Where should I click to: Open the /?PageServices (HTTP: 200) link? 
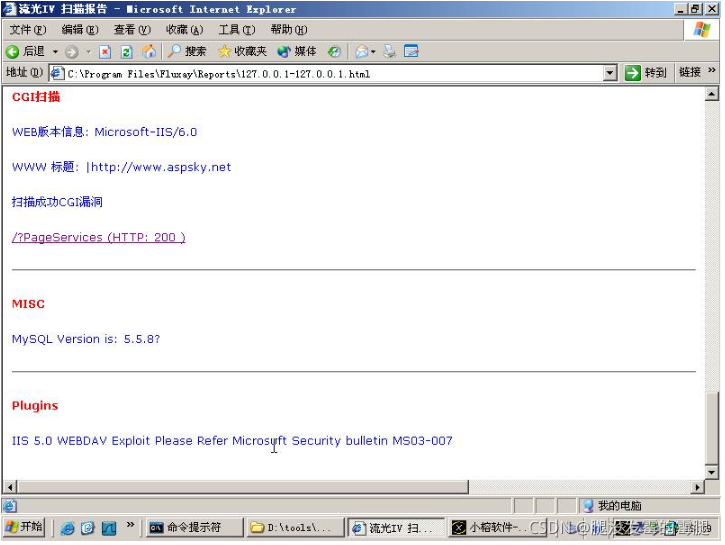click(99, 238)
